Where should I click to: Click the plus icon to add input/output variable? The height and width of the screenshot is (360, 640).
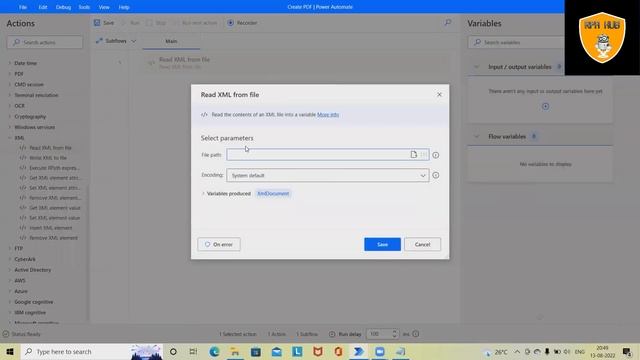[545, 107]
